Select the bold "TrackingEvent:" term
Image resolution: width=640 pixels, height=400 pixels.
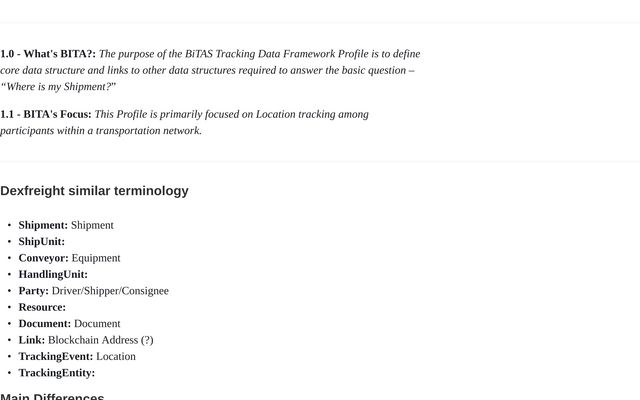point(56,357)
